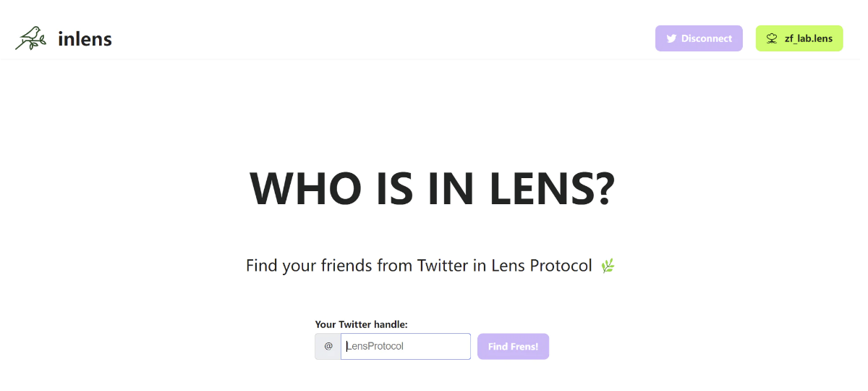Click the Lens icon beside zf_lab.lens

coord(772,38)
